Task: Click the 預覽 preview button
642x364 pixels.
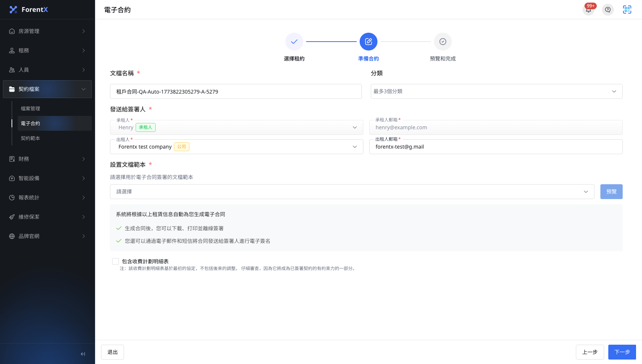Action: click(612, 192)
